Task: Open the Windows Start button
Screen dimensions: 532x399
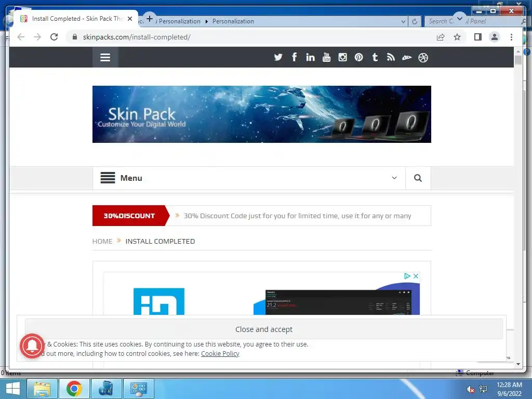Action: point(12,389)
